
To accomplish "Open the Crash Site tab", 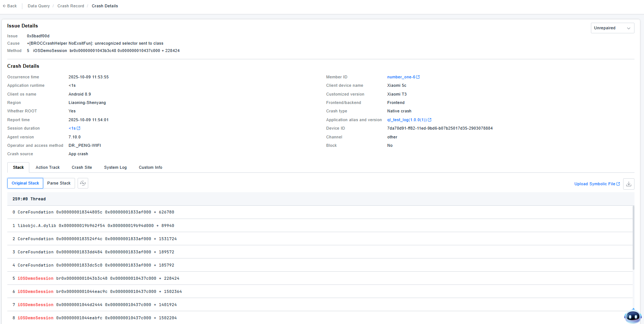I will pos(82,168).
